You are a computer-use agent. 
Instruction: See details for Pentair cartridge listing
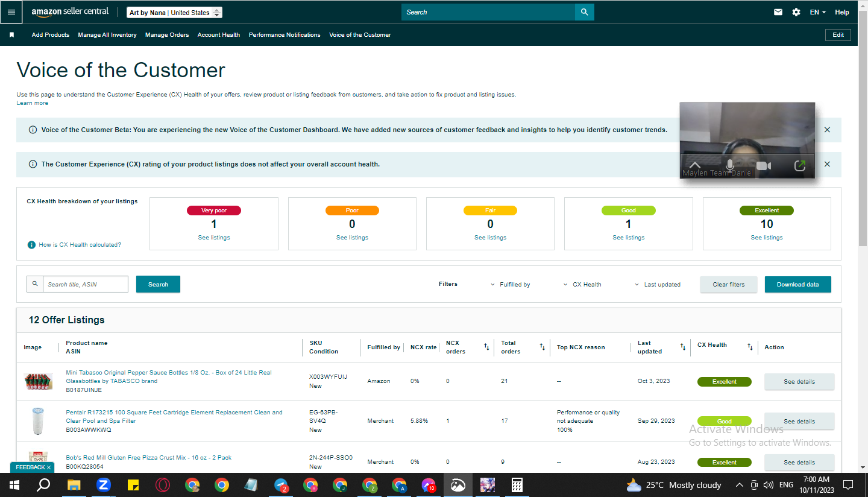[799, 422]
